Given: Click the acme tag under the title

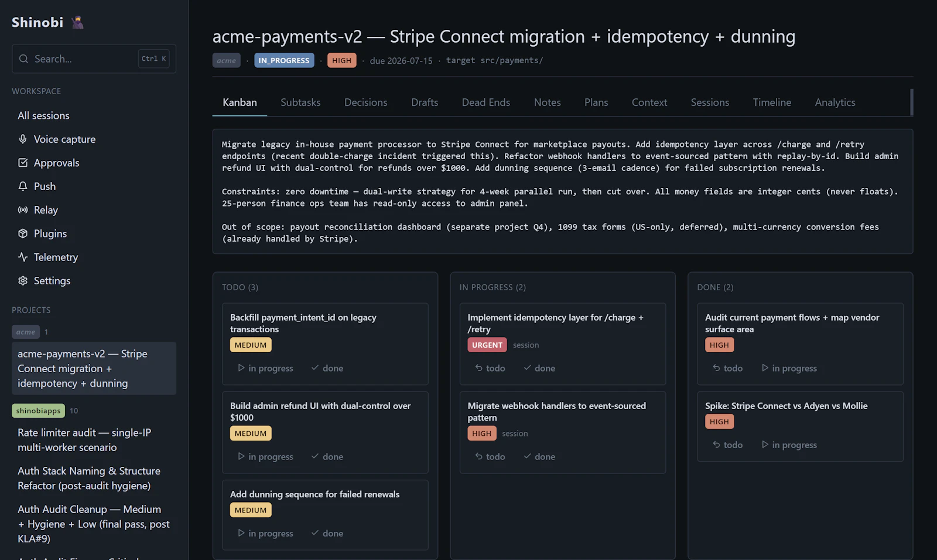Looking at the screenshot, I should coord(227,60).
